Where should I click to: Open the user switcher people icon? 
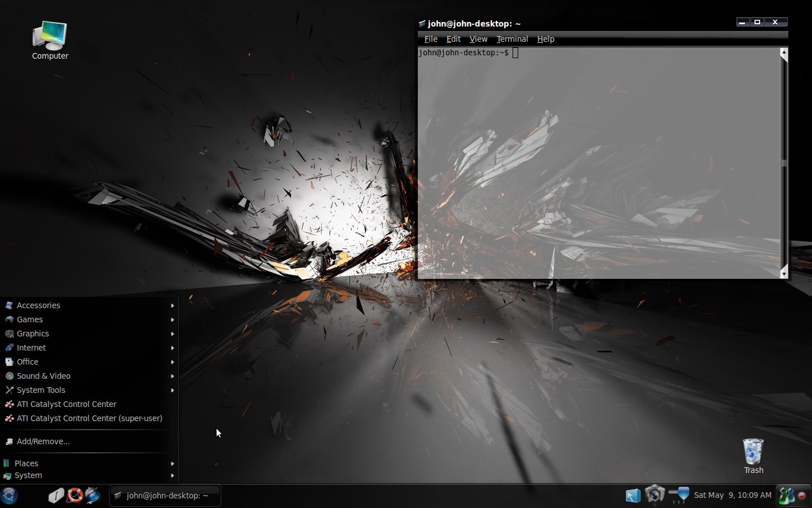787,496
